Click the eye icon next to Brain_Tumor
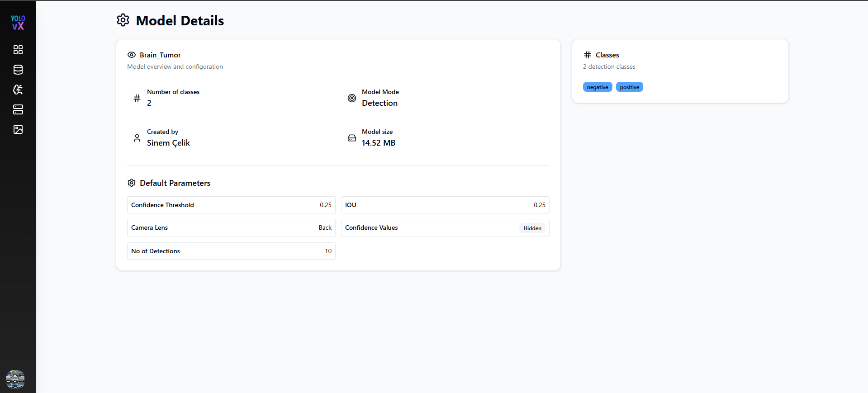 (x=132, y=55)
